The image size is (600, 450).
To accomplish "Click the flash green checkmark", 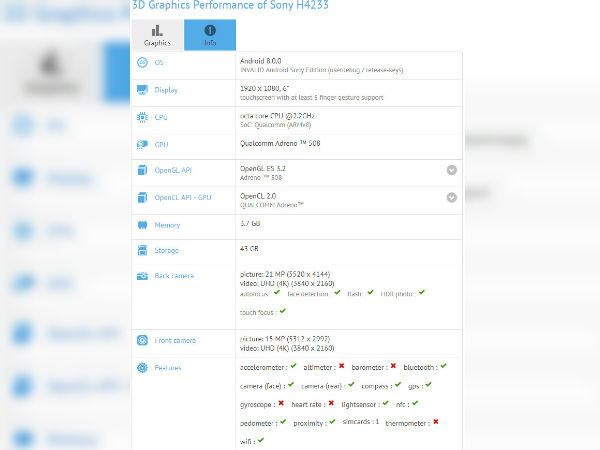I will tap(370, 293).
